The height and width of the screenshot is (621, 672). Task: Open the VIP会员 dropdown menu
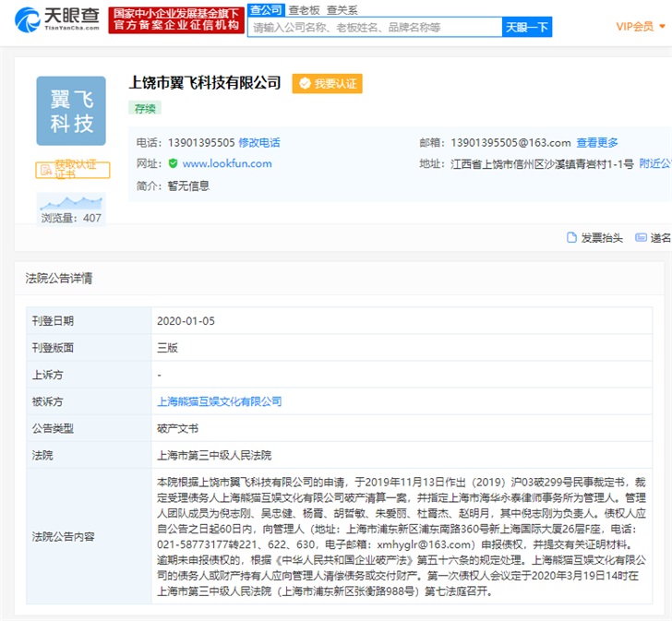click(x=641, y=27)
